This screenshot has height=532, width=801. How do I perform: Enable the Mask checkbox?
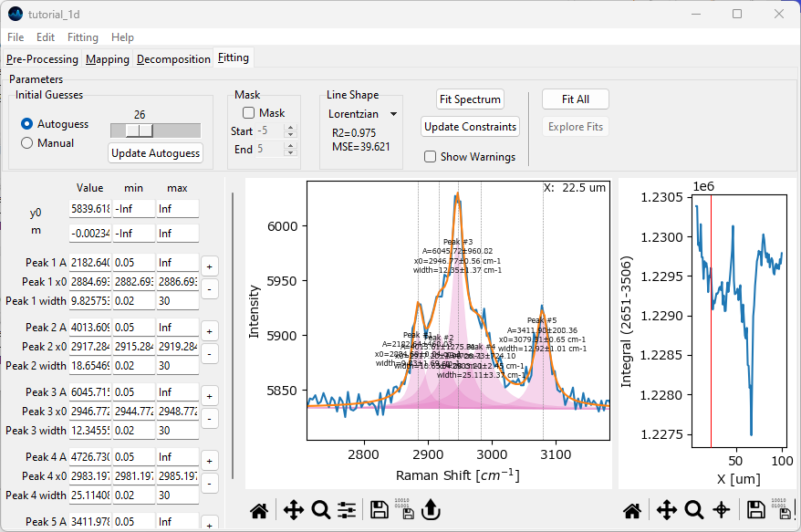[249, 113]
